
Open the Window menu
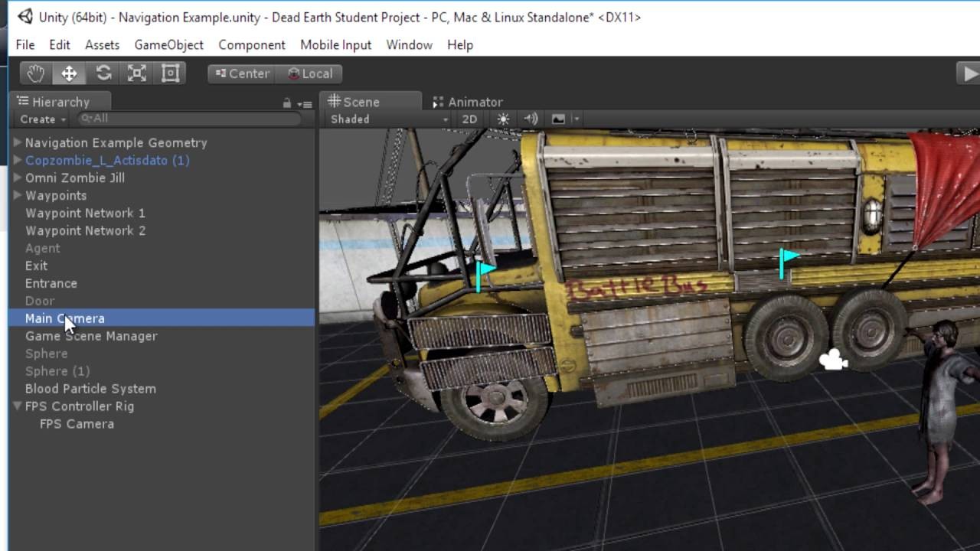(409, 44)
